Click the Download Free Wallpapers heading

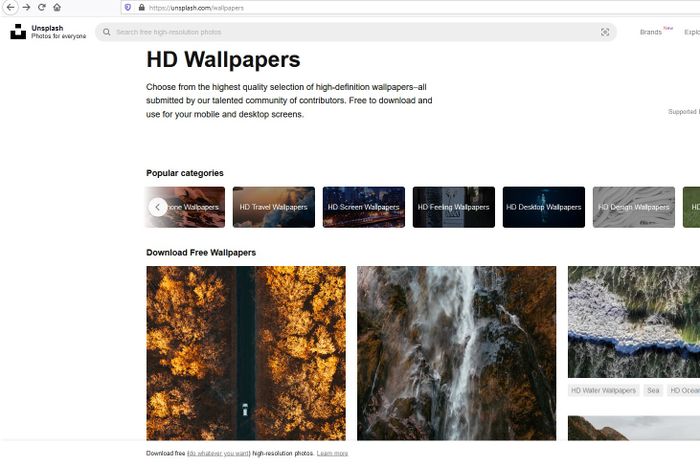(x=201, y=253)
